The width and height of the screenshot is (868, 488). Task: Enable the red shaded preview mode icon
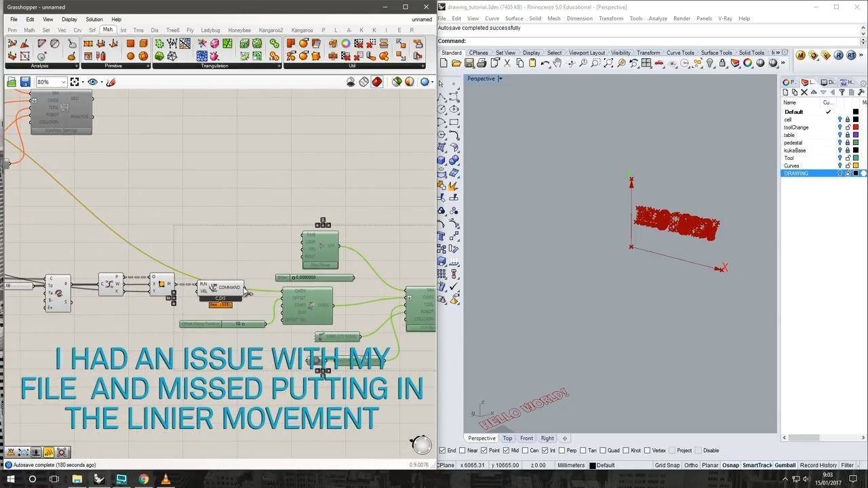click(x=377, y=82)
